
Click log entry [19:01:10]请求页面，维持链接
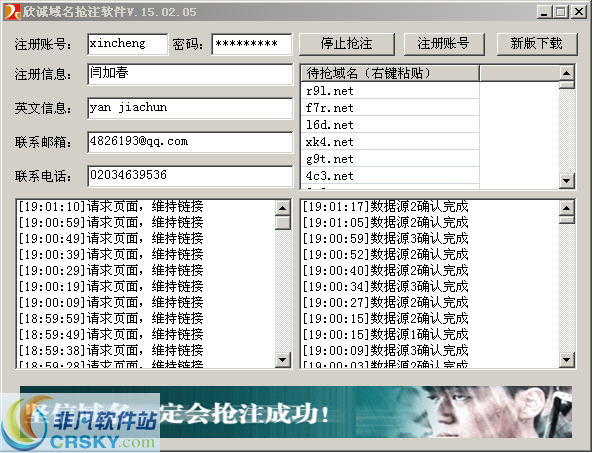[111, 206]
